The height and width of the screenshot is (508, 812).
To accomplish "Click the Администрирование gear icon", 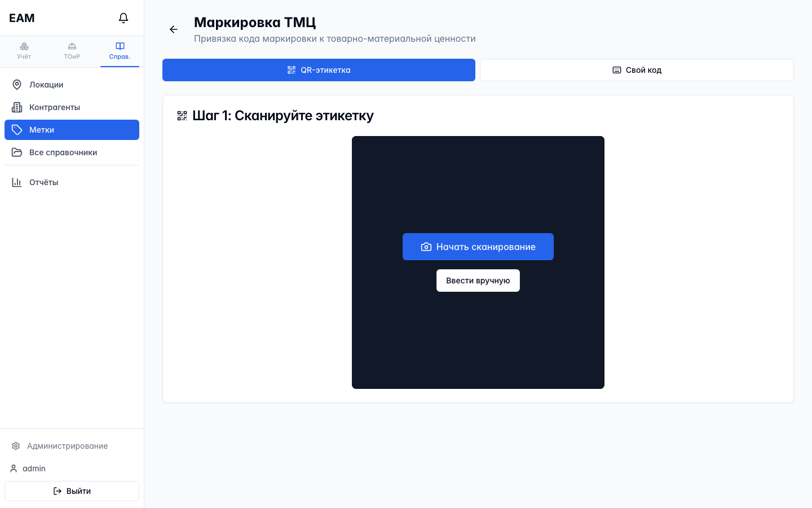I will [16, 446].
